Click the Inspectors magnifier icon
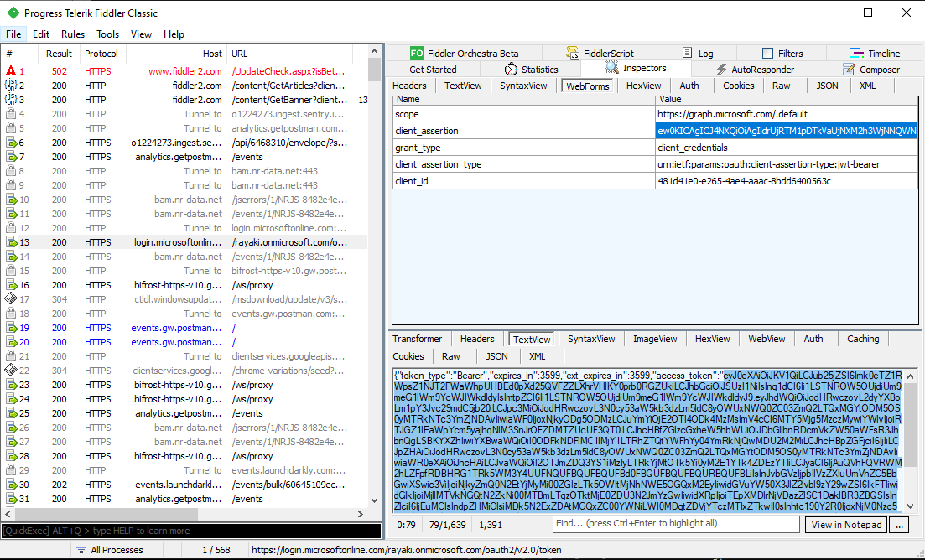Screen dimensions: 925x560 point(611,69)
